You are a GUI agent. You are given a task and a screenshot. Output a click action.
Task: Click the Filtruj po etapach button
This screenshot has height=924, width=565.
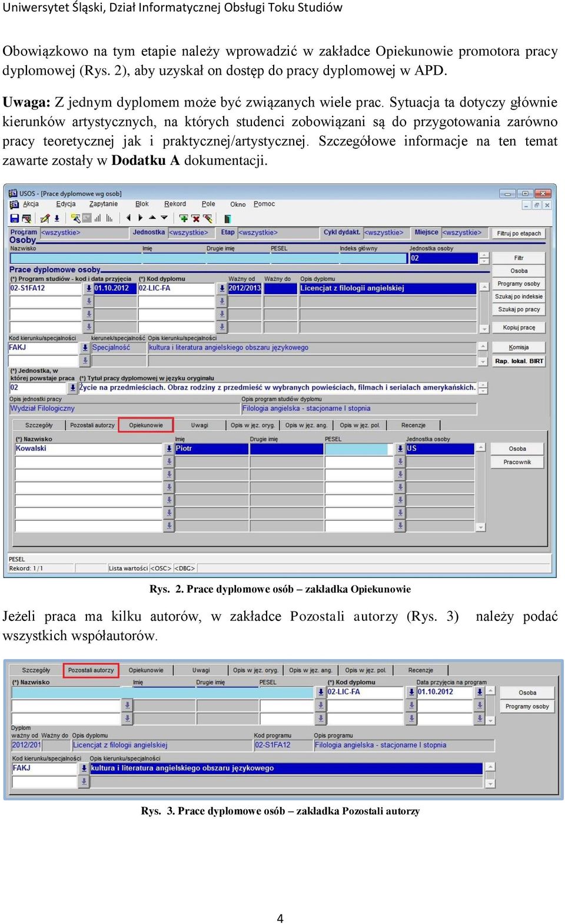coord(519,234)
